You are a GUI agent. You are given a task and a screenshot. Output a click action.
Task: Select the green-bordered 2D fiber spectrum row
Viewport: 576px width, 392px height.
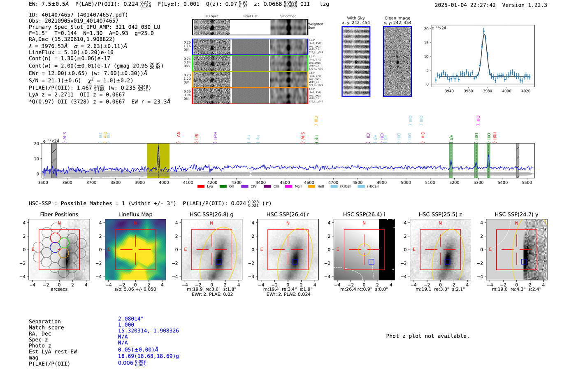pyautogui.click(x=250, y=63)
